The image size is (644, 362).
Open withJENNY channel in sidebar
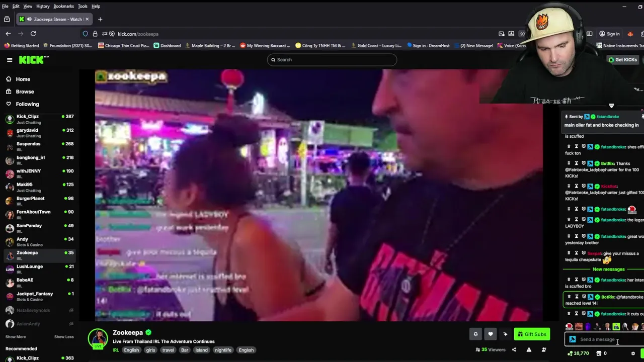[x=39, y=173]
